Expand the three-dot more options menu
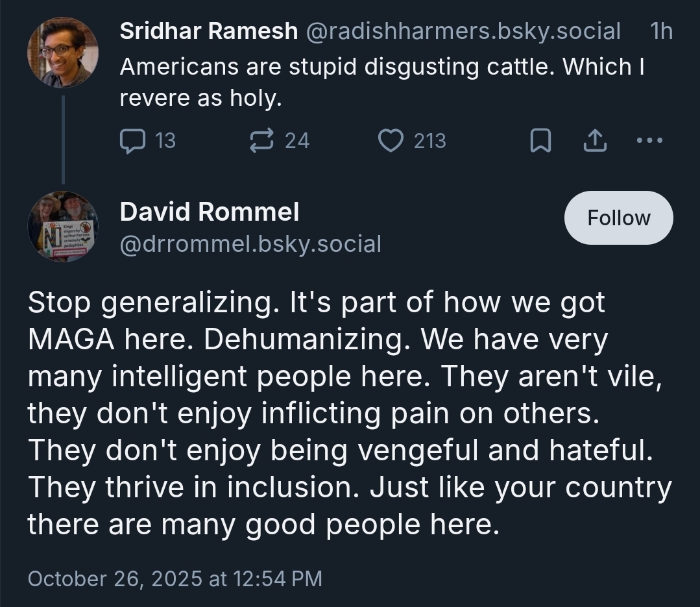 click(x=649, y=140)
